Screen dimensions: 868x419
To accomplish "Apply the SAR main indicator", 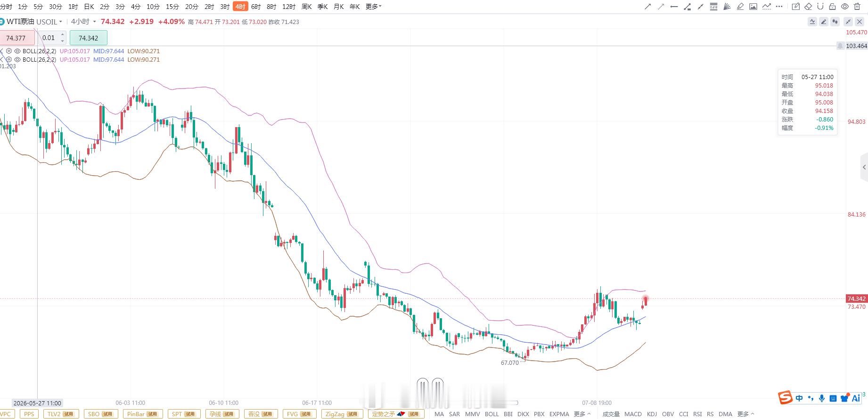I will point(454,414).
